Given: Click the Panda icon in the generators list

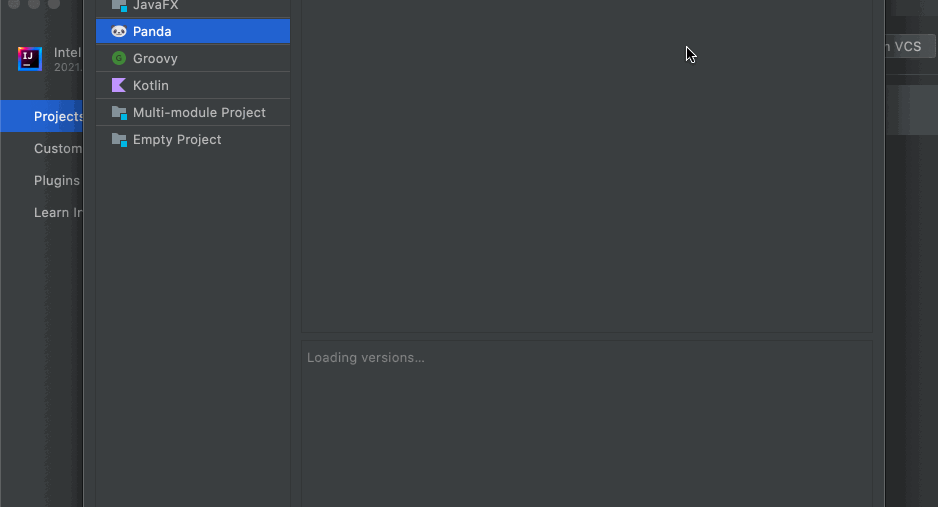Looking at the screenshot, I should [119, 32].
